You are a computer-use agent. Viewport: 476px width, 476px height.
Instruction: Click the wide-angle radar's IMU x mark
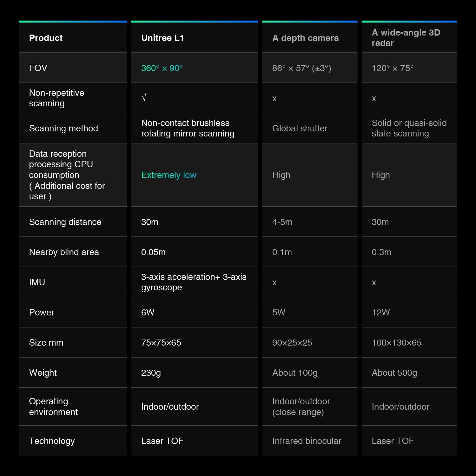pyautogui.click(x=374, y=283)
